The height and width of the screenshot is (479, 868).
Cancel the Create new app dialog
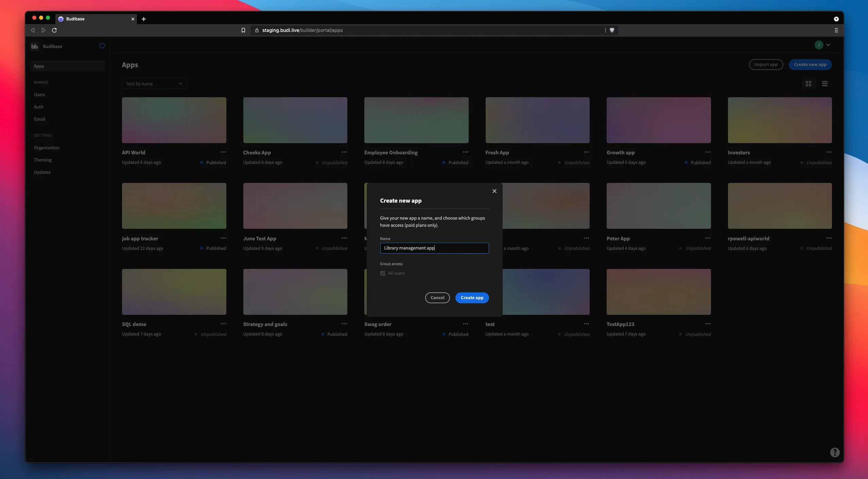click(437, 297)
